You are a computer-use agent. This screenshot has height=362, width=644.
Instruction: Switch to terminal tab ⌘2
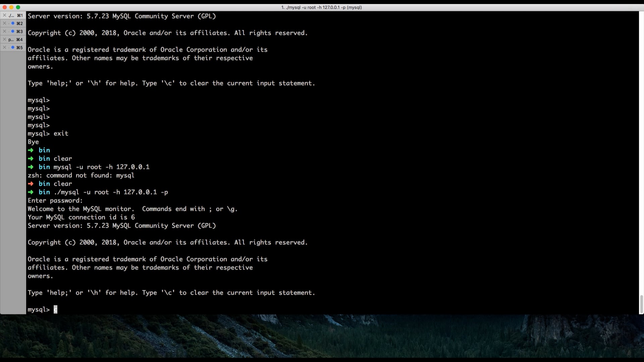19,23
